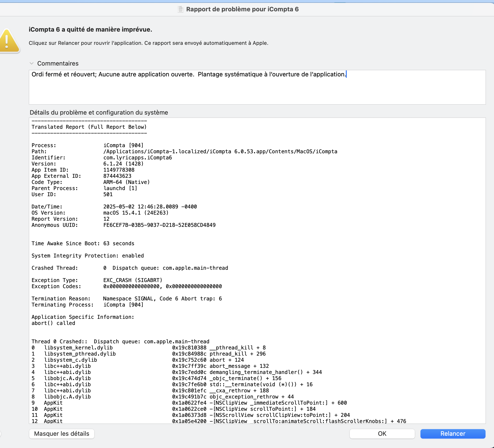Screen dimensions: 494x448
Task: Click version value '6.1.24 (1428)'
Action: pyautogui.click(x=123, y=164)
